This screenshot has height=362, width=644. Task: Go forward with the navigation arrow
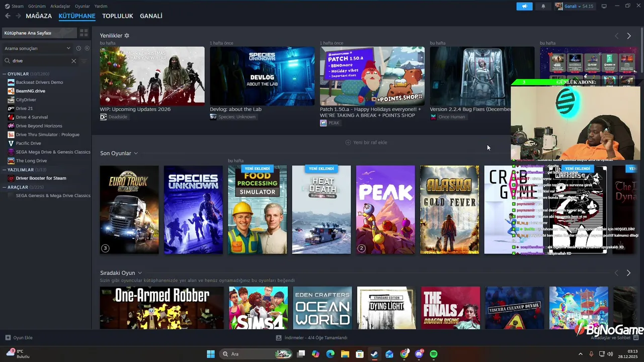tap(18, 16)
